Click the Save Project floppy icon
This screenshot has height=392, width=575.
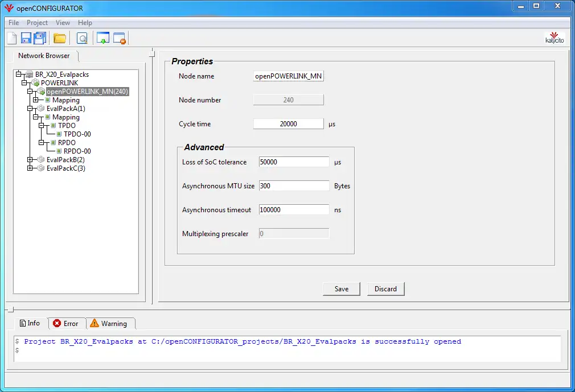coord(26,38)
